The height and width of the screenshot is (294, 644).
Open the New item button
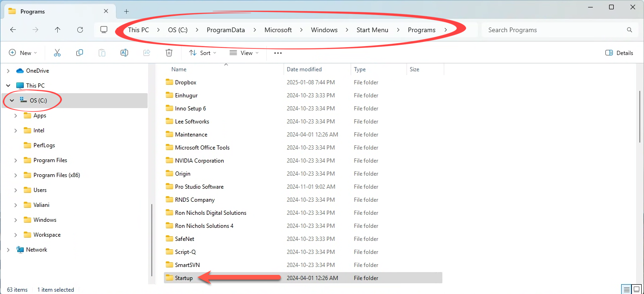point(22,53)
